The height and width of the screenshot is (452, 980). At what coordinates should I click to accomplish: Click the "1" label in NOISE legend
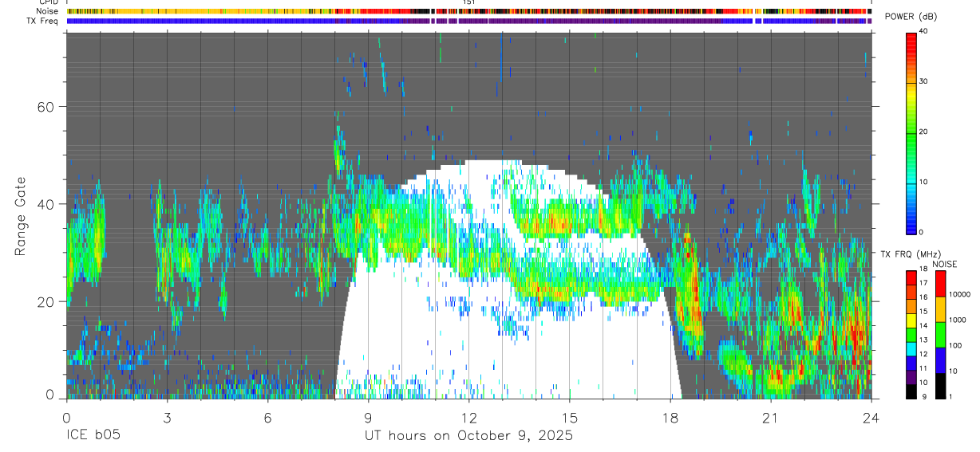point(950,396)
